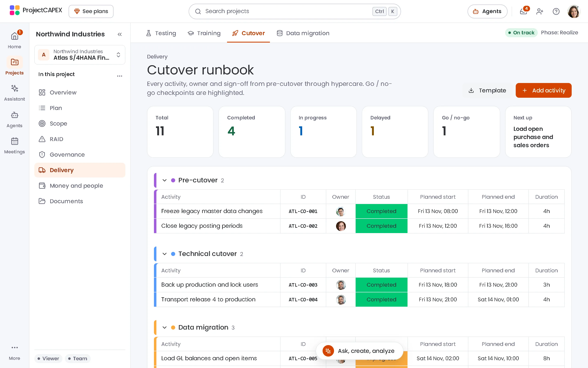Viewport: 588px width, 368px height.
Task: Open the Governance page
Action: point(80,155)
